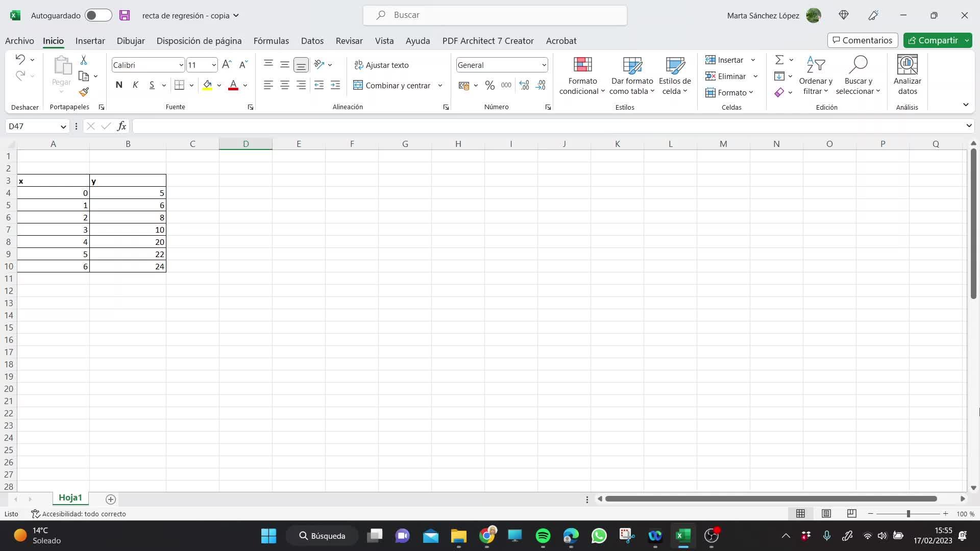The width and height of the screenshot is (980, 551).
Task: Click the borders icon
Action: (x=179, y=85)
